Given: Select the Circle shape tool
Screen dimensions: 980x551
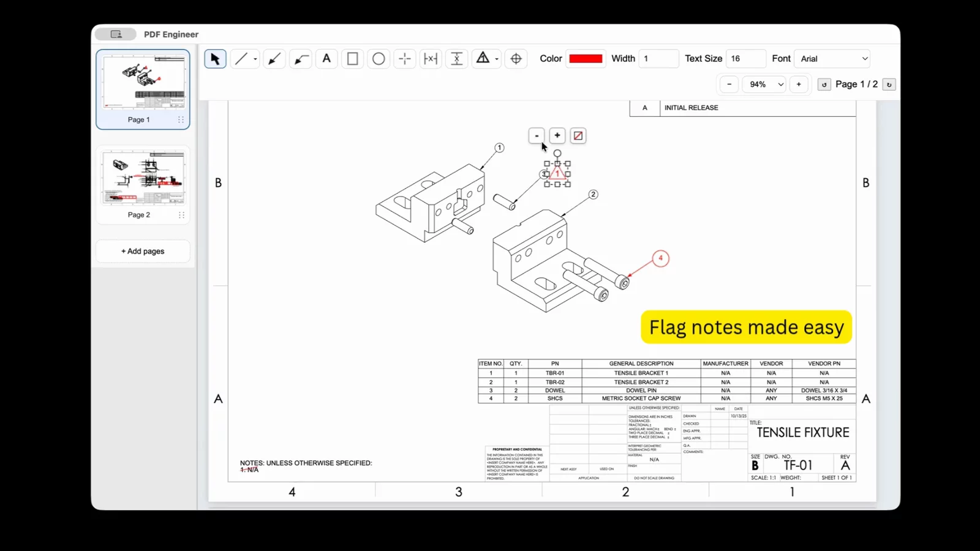Looking at the screenshot, I should [379, 59].
